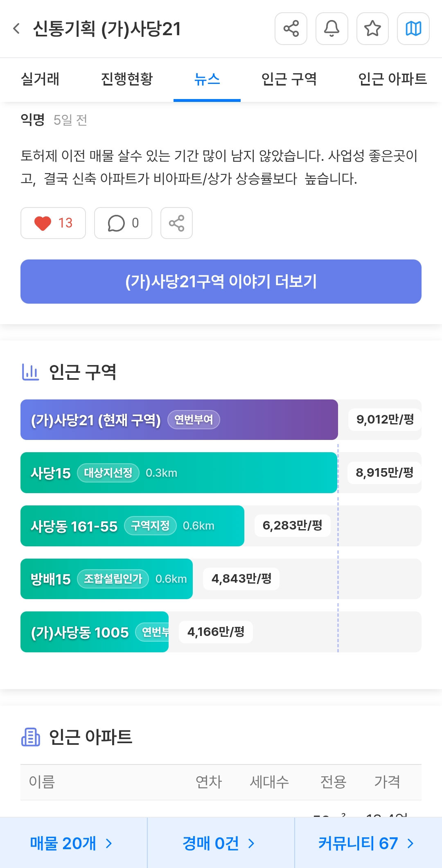Open the map view icon
This screenshot has height=868, width=442.
[413, 29]
